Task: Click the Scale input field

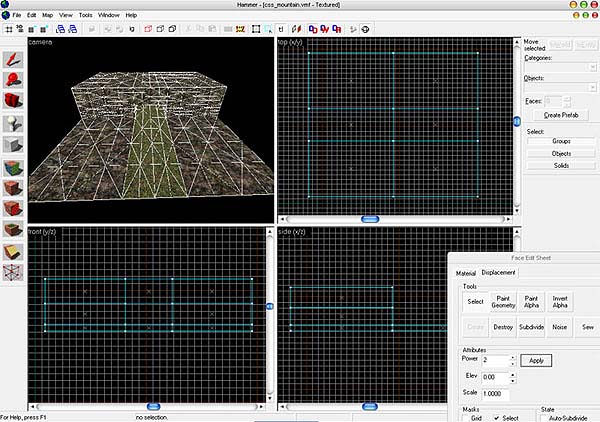Action: pyautogui.click(x=496, y=394)
